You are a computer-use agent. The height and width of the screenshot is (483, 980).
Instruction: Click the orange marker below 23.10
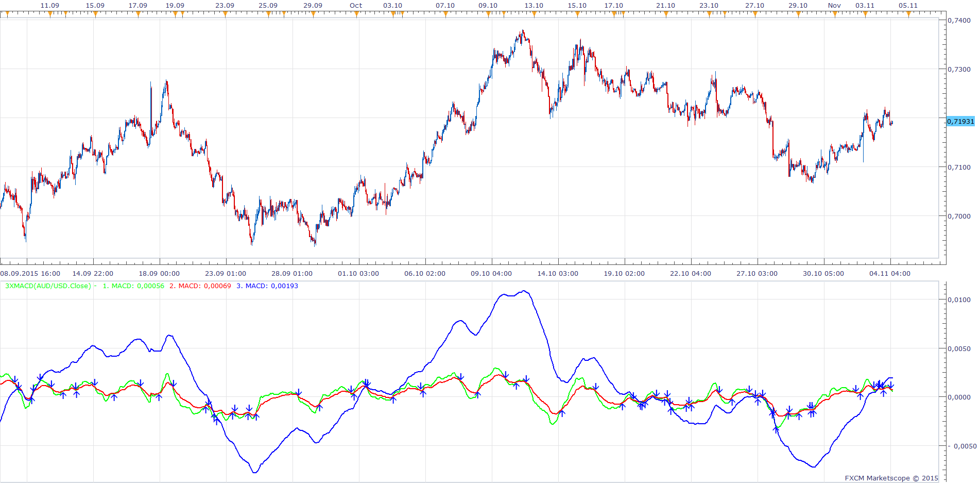[709, 14]
